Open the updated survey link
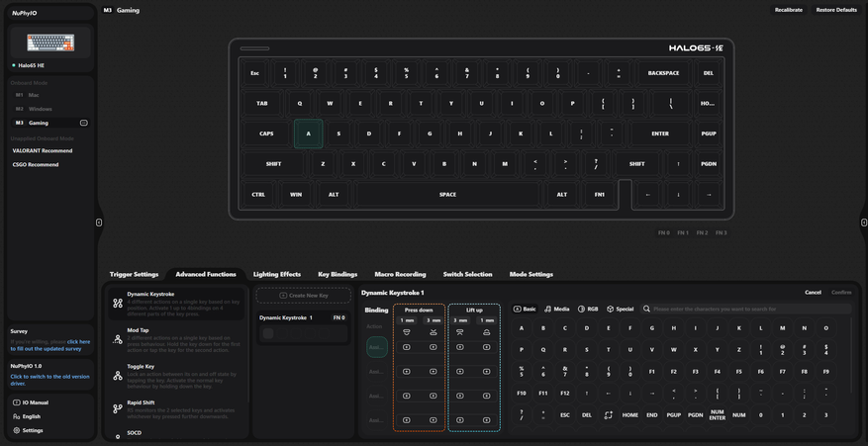Screen dimensions: 868x446 tap(48, 345)
